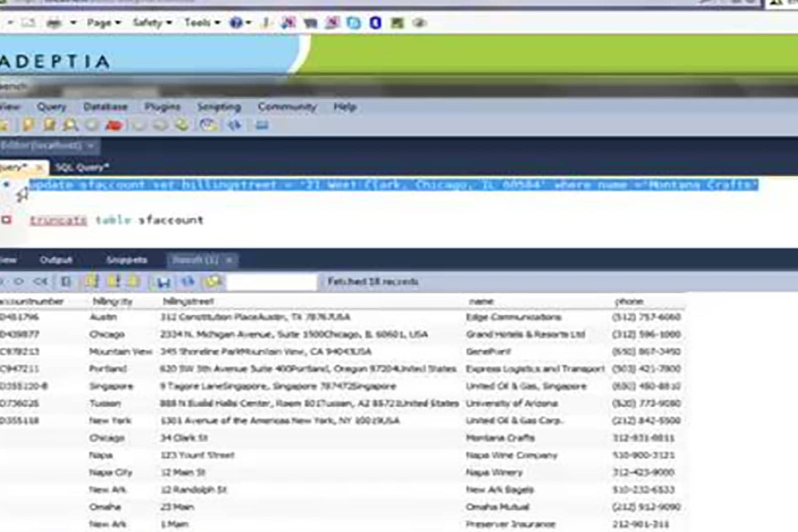Click the printer icon in browser toolbar
798x532 pixels.
click(x=54, y=23)
